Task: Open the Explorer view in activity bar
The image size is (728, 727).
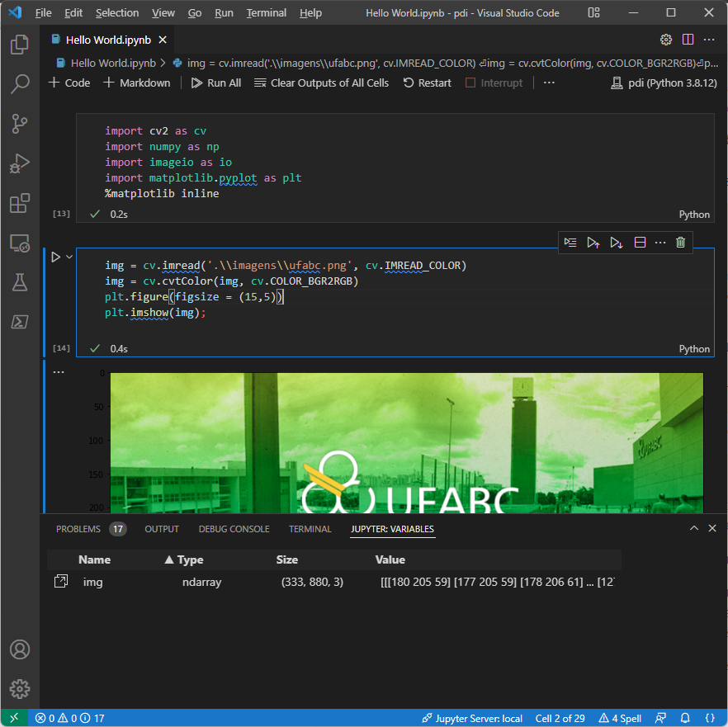Action: pyautogui.click(x=20, y=44)
